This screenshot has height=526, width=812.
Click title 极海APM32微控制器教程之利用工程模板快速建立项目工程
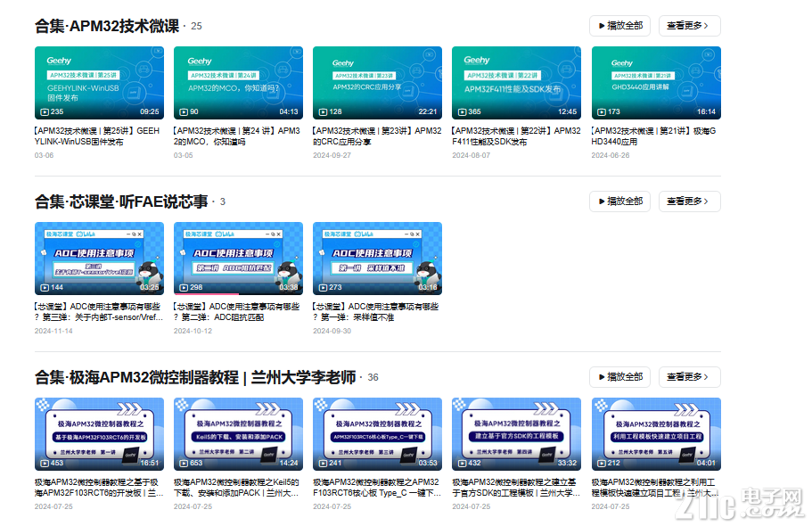[654, 488]
